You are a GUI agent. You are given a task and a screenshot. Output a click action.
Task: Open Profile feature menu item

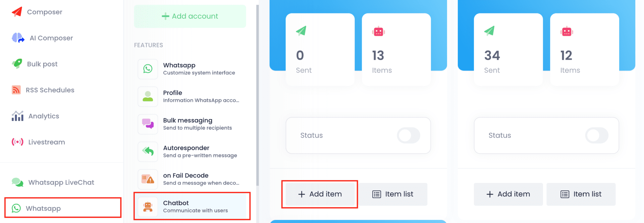[192, 96]
